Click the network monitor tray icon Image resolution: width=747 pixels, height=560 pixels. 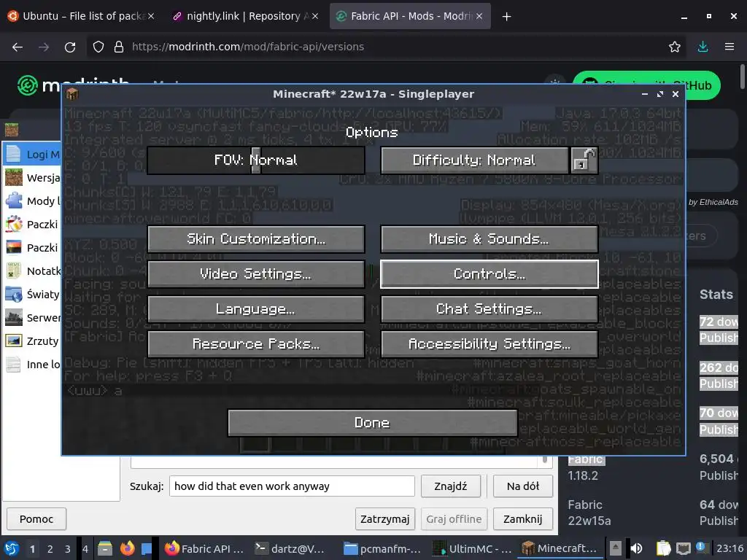(683, 549)
